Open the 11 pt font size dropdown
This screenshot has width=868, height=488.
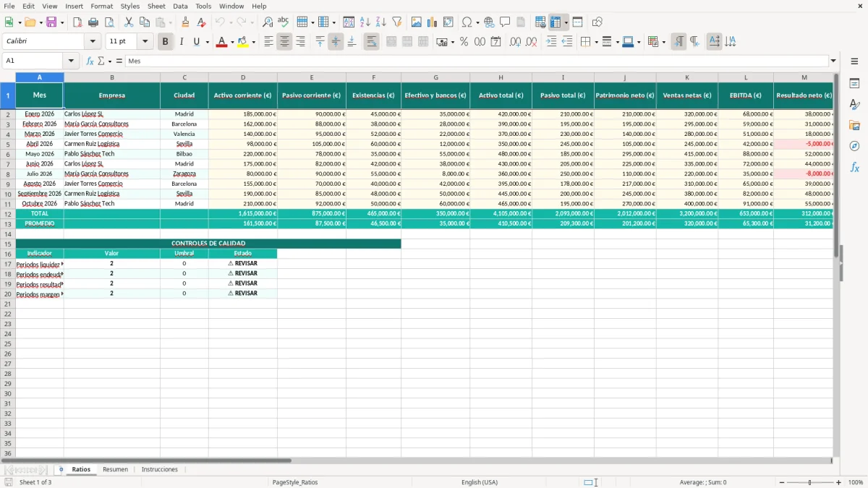pyautogui.click(x=145, y=42)
